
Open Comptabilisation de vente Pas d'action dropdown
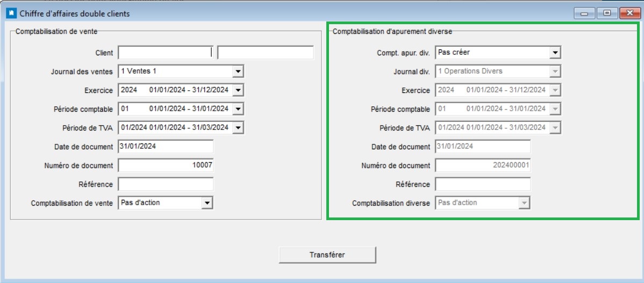point(207,202)
